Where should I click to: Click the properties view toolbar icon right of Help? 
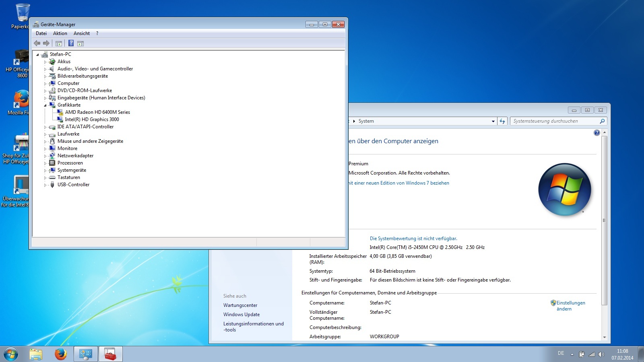coord(80,43)
